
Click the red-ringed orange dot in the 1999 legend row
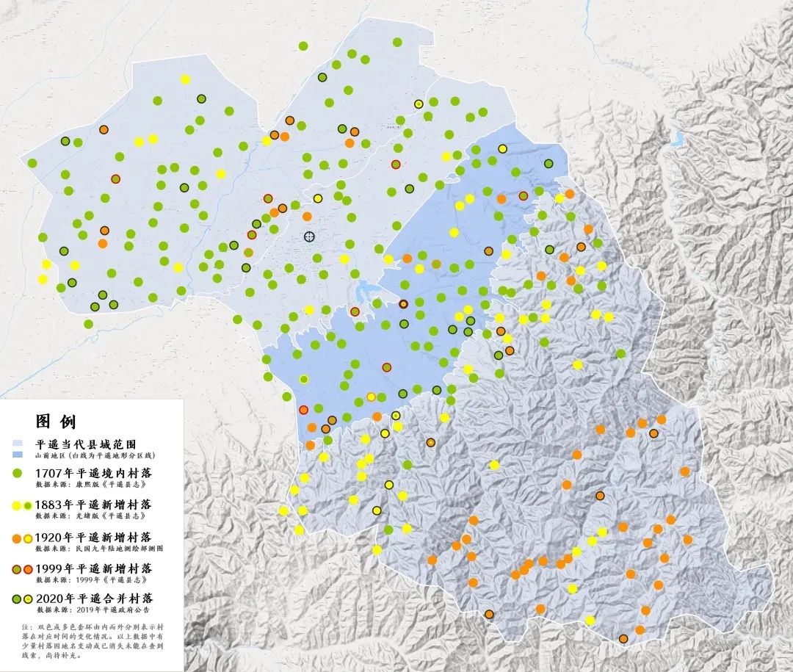(28, 569)
